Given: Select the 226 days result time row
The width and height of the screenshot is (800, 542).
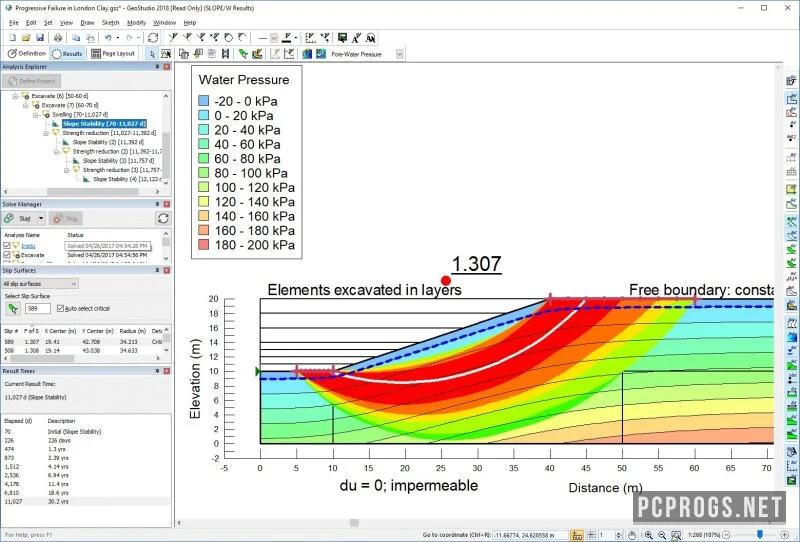Looking at the screenshot, I should click(x=86, y=440).
